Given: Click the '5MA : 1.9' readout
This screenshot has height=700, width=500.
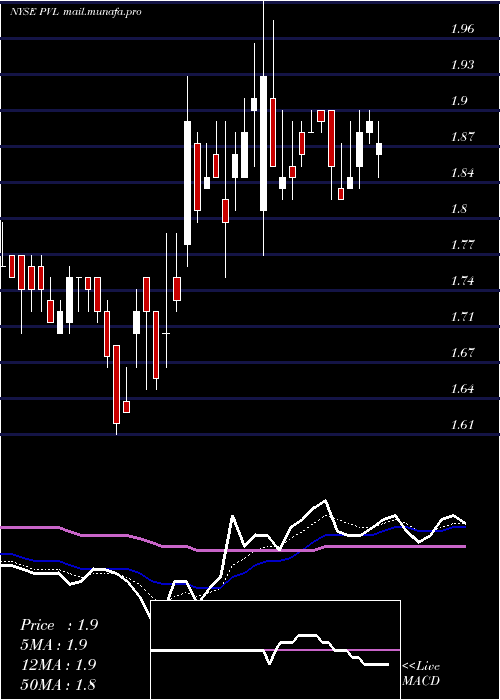Looking at the screenshot, I should click(x=54, y=645).
